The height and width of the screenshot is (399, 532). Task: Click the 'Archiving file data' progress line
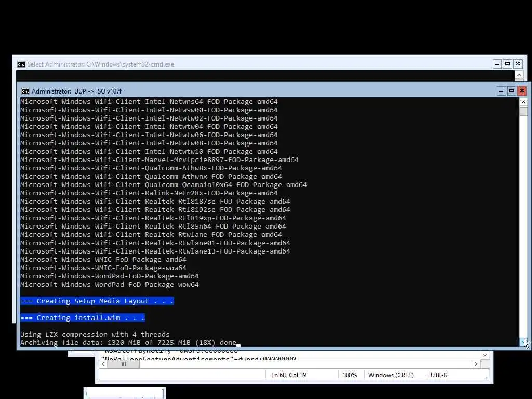(128, 343)
